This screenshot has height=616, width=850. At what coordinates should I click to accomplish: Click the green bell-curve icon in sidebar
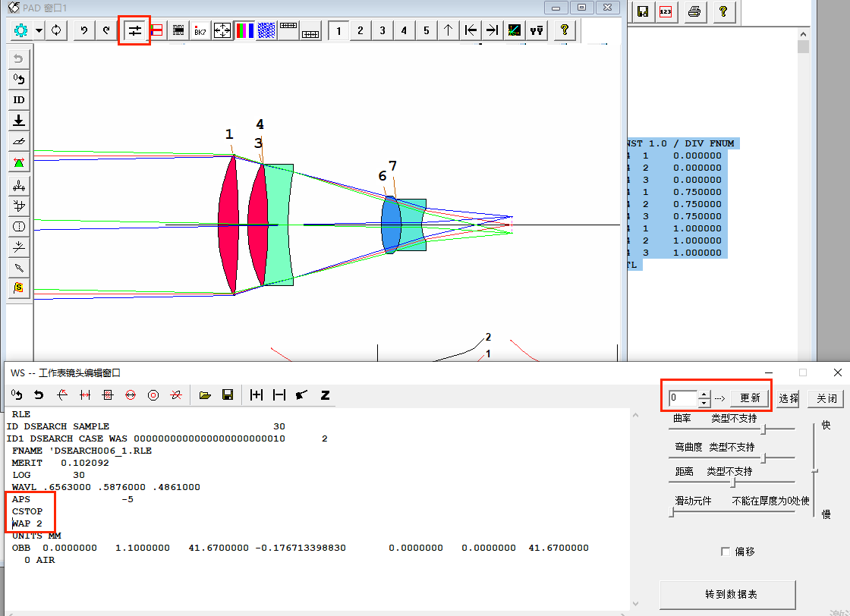point(19,162)
